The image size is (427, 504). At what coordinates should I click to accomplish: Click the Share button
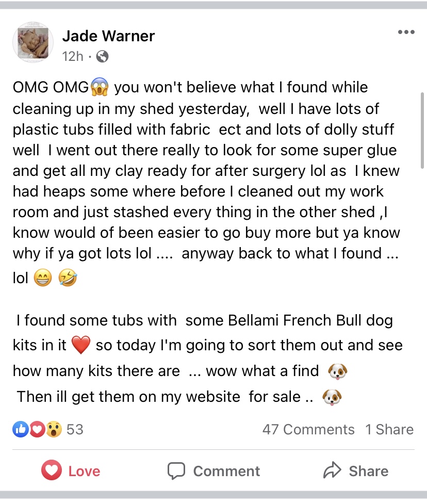tap(356, 471)
